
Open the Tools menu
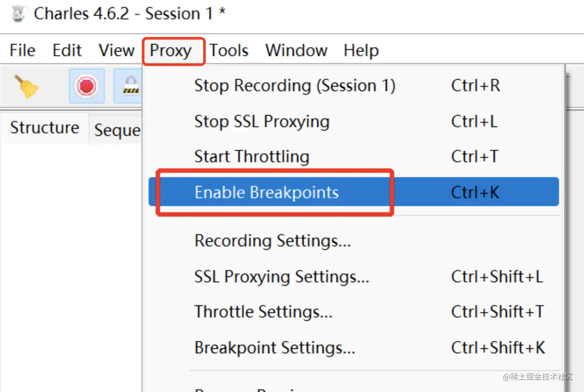click(x=229, y=50)
